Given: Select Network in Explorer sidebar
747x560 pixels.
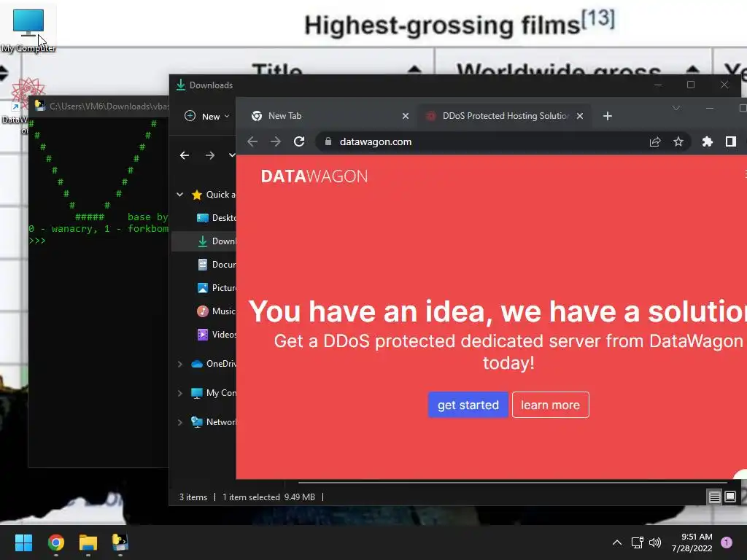Looking at the screenshot, I should click(x=214, y=422).
